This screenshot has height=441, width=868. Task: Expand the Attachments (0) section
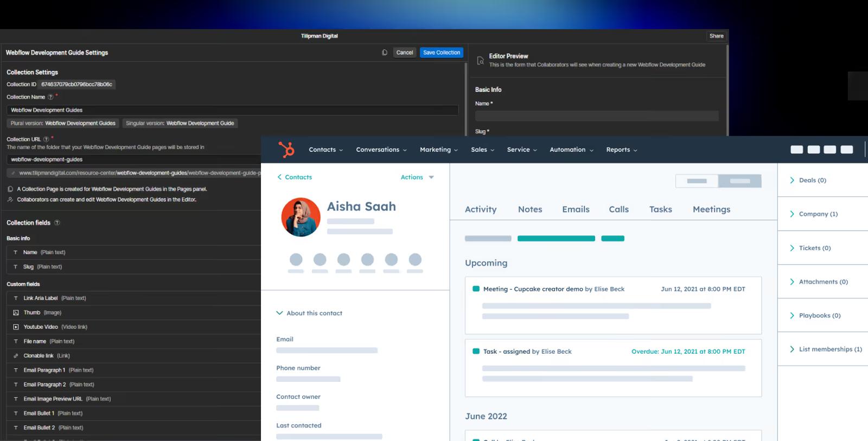(819, 282)
